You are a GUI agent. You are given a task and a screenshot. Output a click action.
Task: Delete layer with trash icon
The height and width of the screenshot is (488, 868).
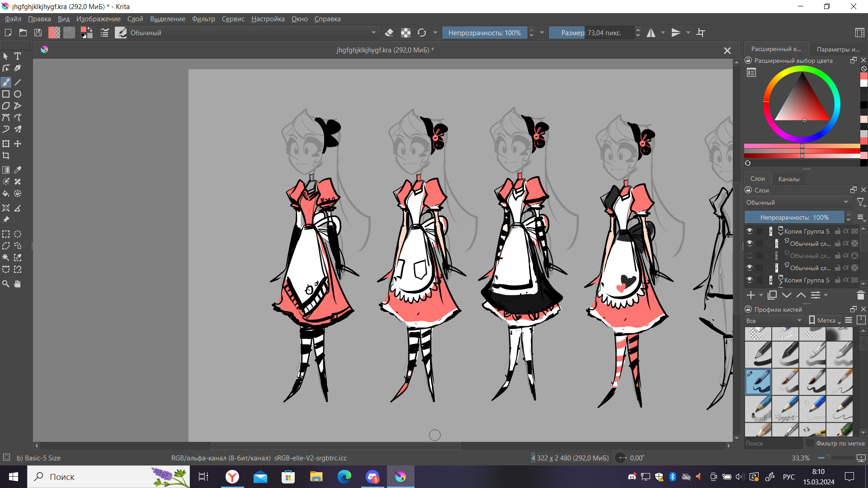pos(860,295)
